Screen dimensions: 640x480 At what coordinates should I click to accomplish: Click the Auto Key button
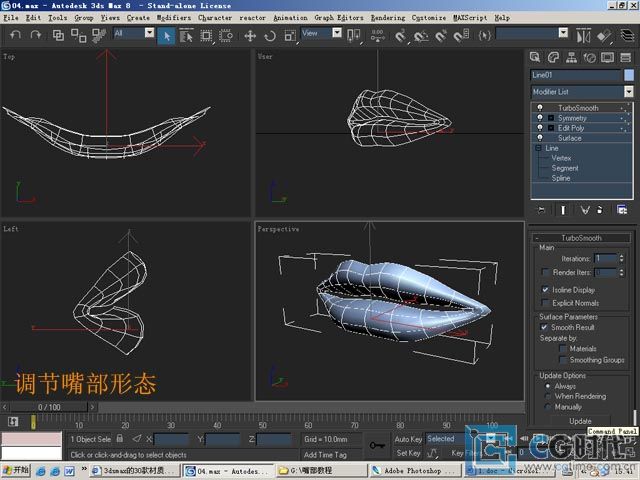(x=408, y=439)
